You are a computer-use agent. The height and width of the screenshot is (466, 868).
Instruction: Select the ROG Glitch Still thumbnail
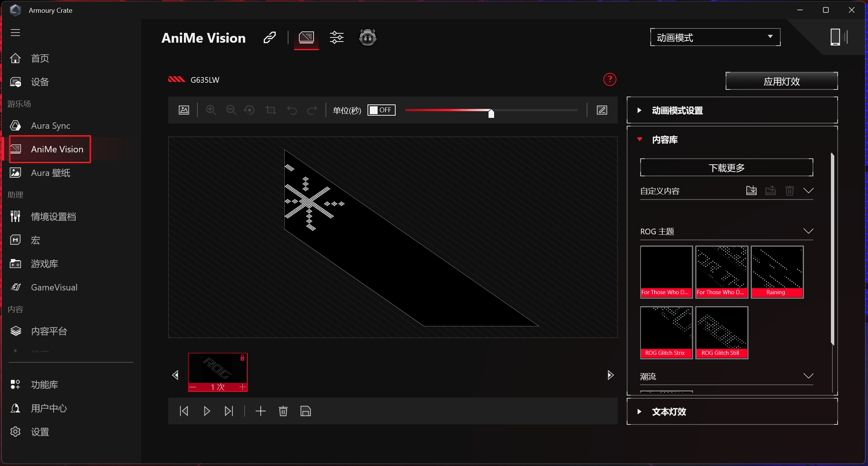coord(722,332)
